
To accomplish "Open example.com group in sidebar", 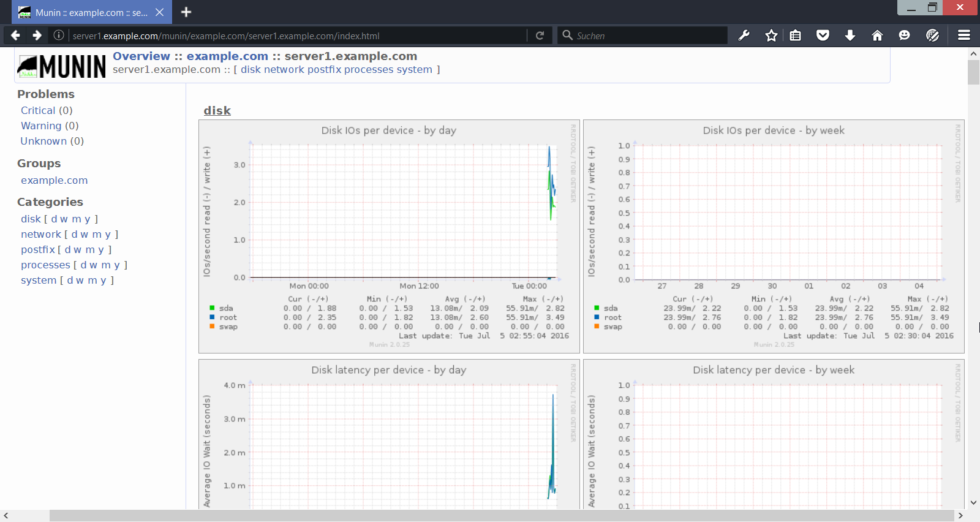I will pyautogui.click(x=54, y=180).
